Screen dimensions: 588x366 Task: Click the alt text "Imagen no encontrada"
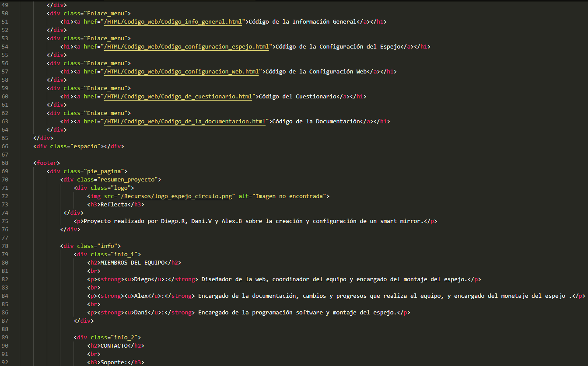pyautogui.click(x=289, y=196)
